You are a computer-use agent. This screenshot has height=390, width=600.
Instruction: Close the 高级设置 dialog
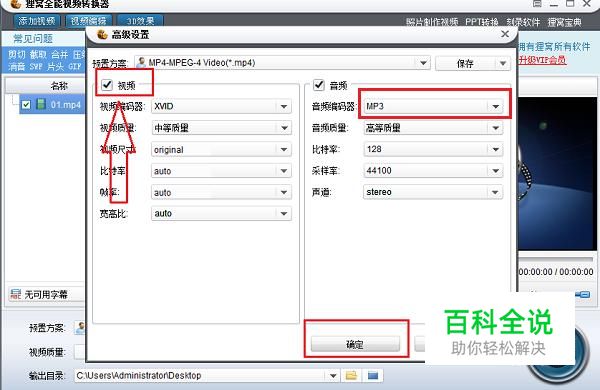click(505, 34)
